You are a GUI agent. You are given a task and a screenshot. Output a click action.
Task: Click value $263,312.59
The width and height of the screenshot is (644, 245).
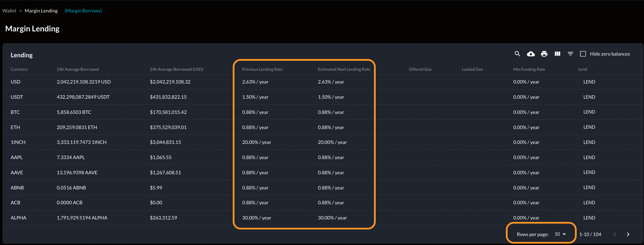(x=163, y=218)
